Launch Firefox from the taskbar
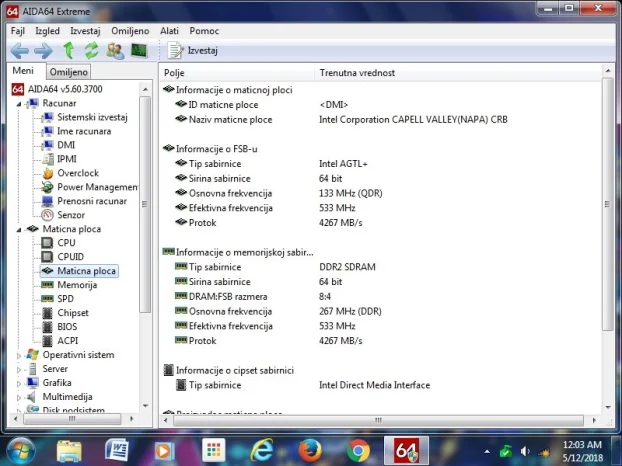The image size is (622, 466). click(x=310, y=451)
